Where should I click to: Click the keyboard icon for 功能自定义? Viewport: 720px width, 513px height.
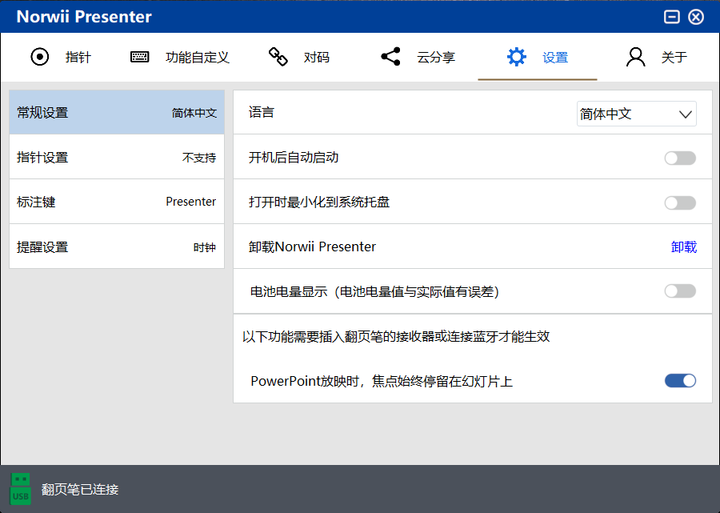[x=140, y=57]
